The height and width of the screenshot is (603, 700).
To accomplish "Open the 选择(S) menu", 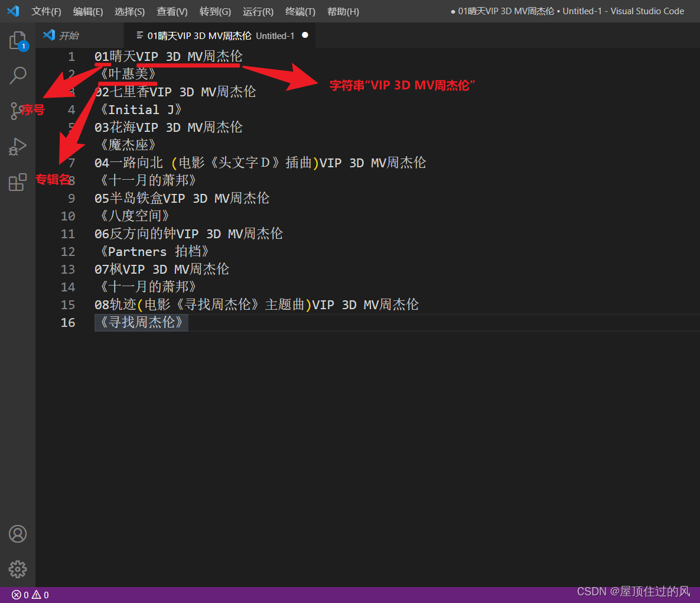I will [x=129, y=12].
